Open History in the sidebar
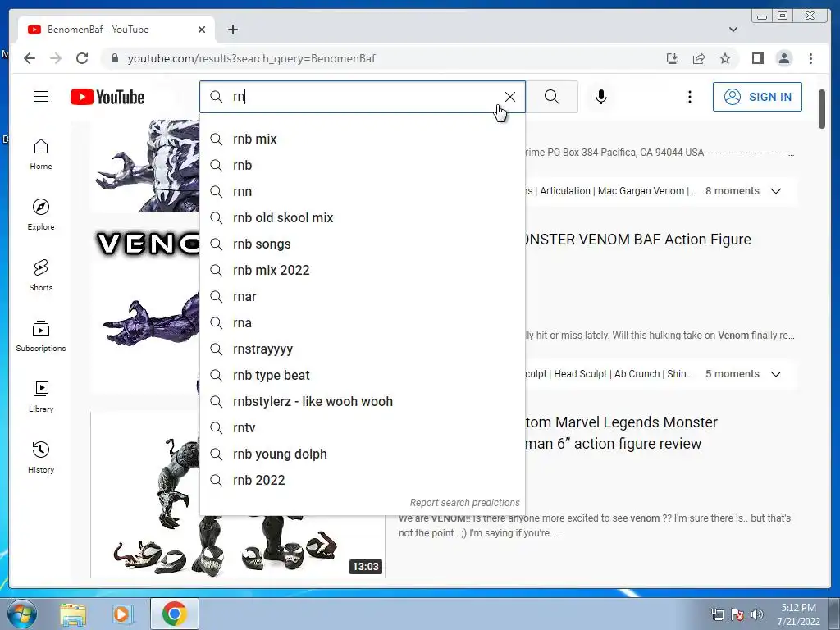 click(41, 457)
